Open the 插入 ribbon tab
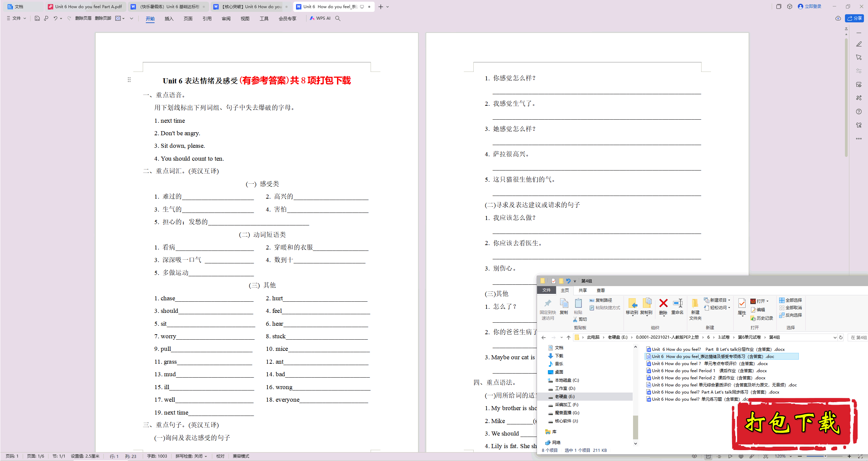 tap(169, 19)
